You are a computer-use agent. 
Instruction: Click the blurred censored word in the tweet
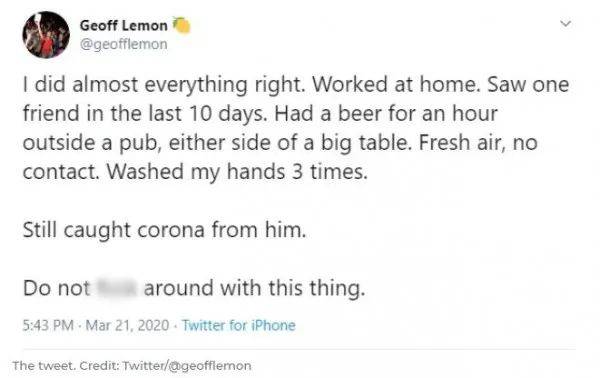click(116, 288)
